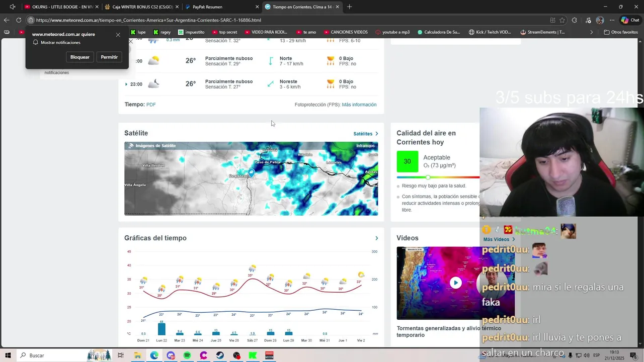Open the browser profile avatar
This screenshot has width=644, height=362.
600,20
